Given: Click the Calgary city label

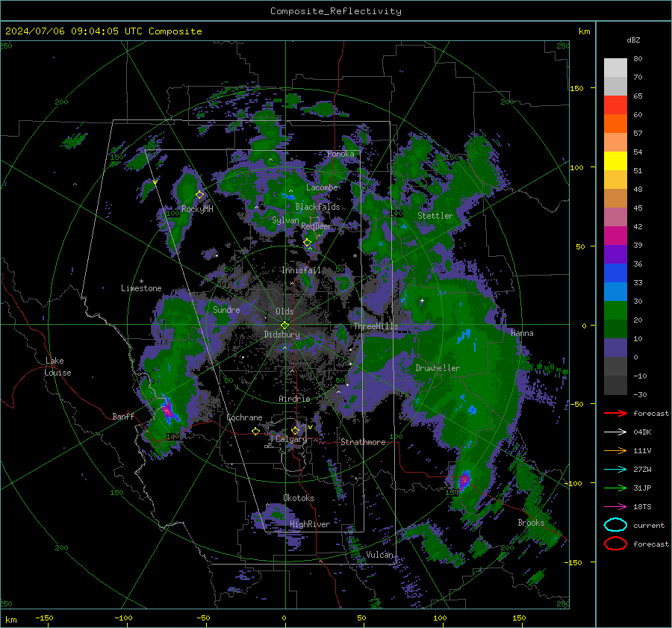Looking at the screenshot, I should [x=291, y=439].
